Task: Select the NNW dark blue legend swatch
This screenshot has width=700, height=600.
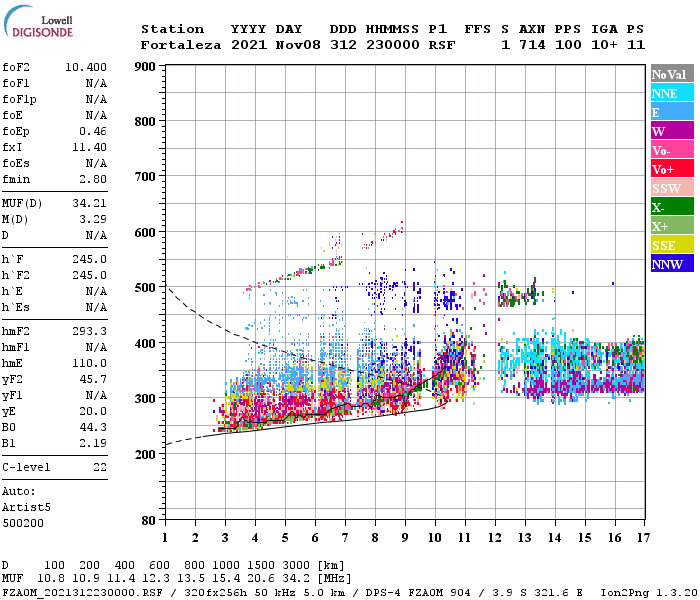Action: pos(672,263)
